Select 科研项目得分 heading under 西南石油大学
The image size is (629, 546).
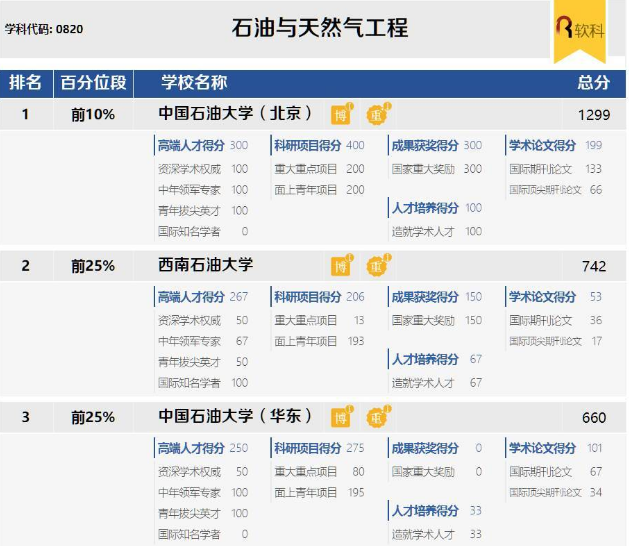308,297
